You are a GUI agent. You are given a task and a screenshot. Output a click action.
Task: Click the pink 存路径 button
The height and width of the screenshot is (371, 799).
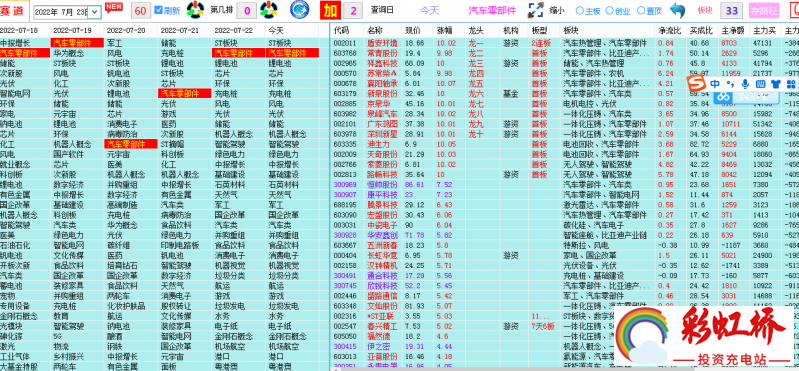764,10
